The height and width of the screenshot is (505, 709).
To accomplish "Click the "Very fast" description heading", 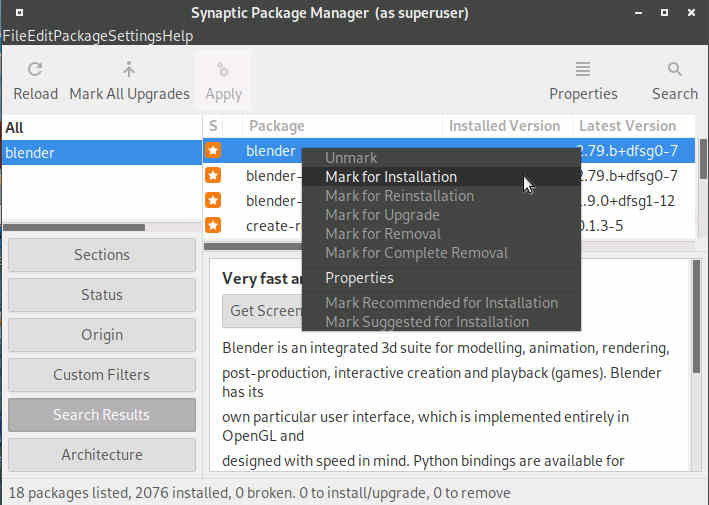I will [262, 278].
